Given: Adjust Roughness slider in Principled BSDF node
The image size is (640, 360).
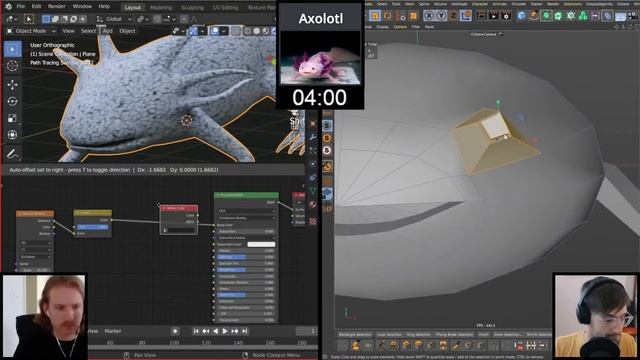Looking at the screenshot, I should 246,270.
